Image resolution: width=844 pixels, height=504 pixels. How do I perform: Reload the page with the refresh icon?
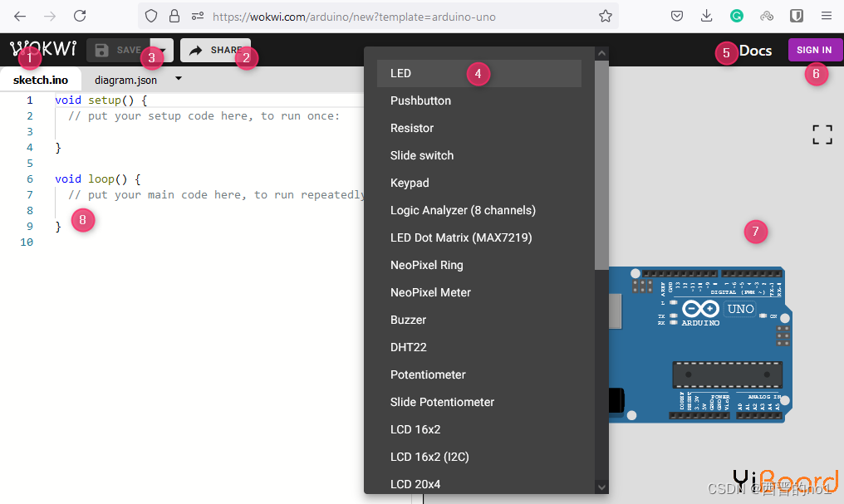tap(80, 16)
